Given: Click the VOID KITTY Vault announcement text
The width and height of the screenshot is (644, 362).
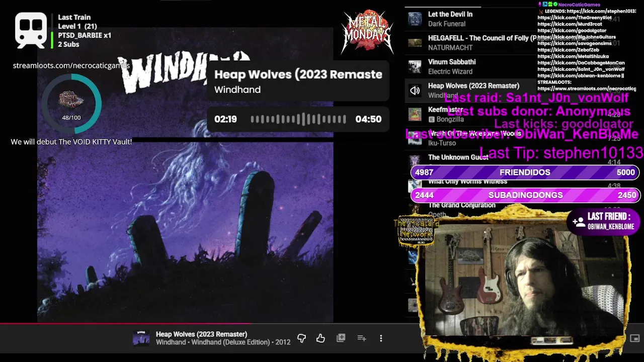Looking at the screenshot, I should pyautogui.click(x=71, y=142).
